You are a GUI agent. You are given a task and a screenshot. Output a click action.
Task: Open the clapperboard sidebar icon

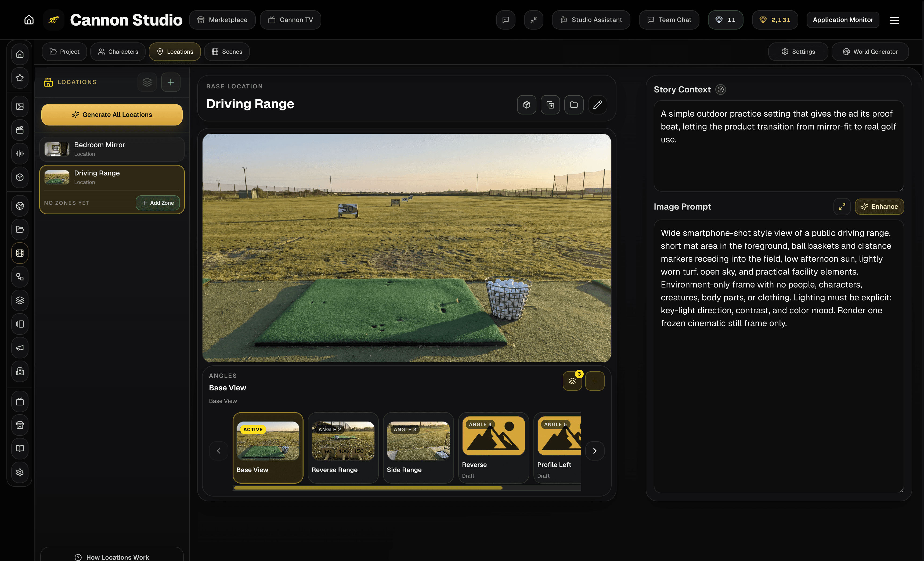tap(20, 130)
